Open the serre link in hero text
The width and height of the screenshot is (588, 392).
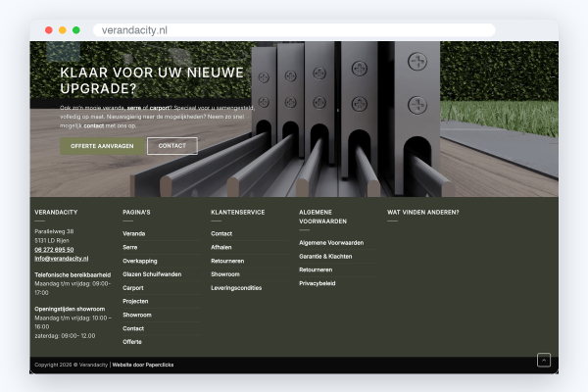pyautogui.click(x=134, y=108)
